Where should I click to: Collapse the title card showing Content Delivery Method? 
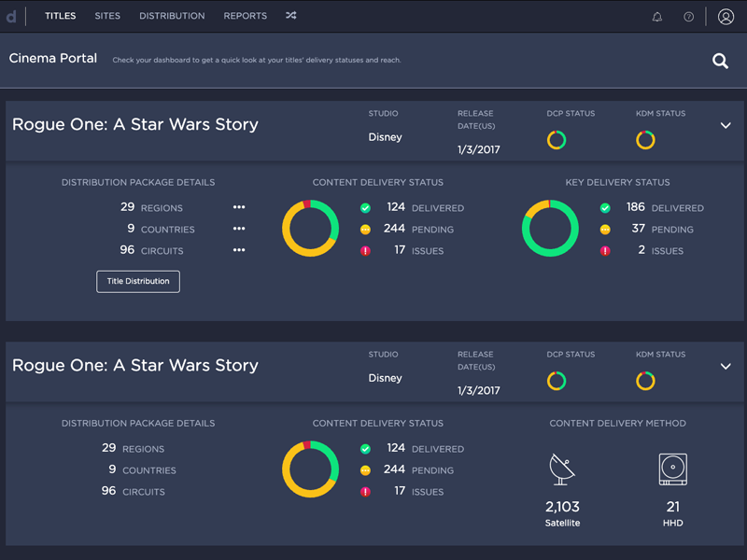point(726,366)
